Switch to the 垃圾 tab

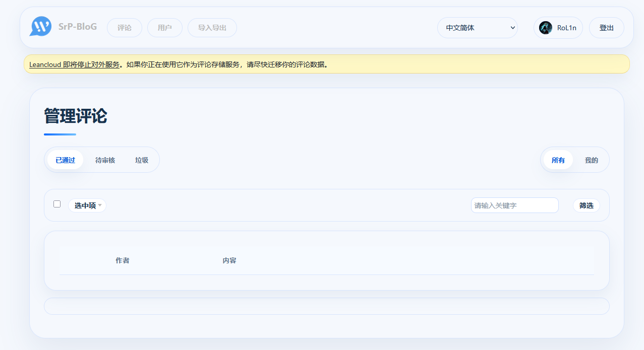point(142,160)
